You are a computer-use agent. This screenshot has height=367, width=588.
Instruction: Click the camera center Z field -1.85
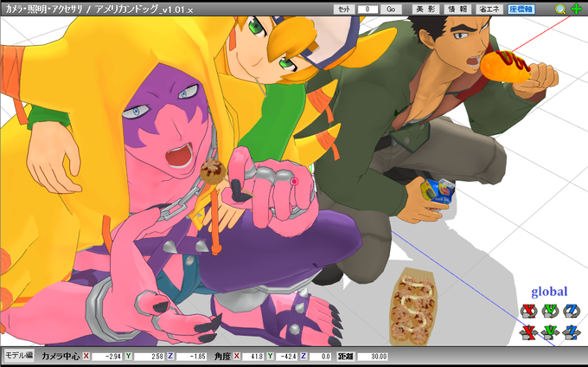[x=191, y=356]
